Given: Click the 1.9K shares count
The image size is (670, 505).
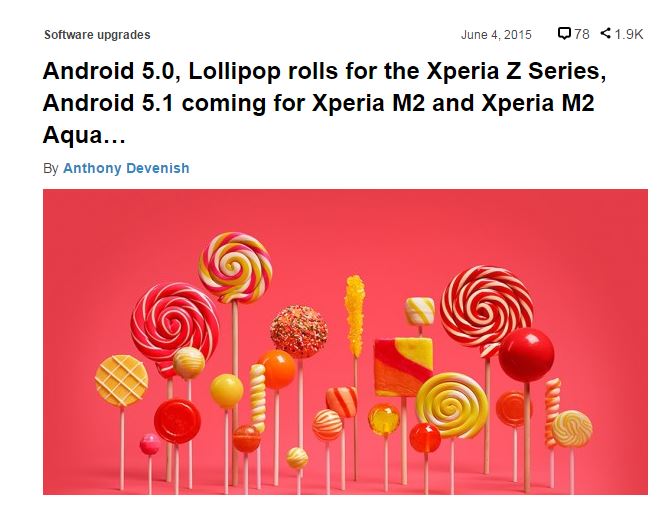Looking at the screenshot, I should coord(629,34).
